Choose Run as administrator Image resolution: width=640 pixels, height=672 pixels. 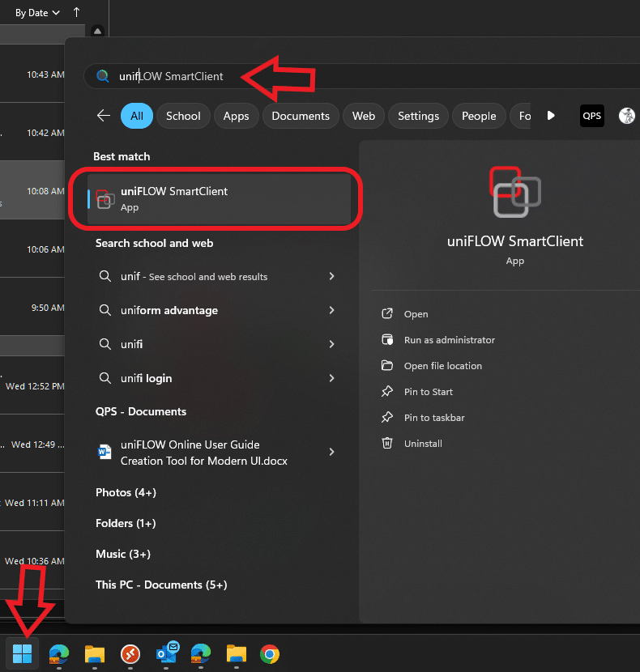pos(449,340)
